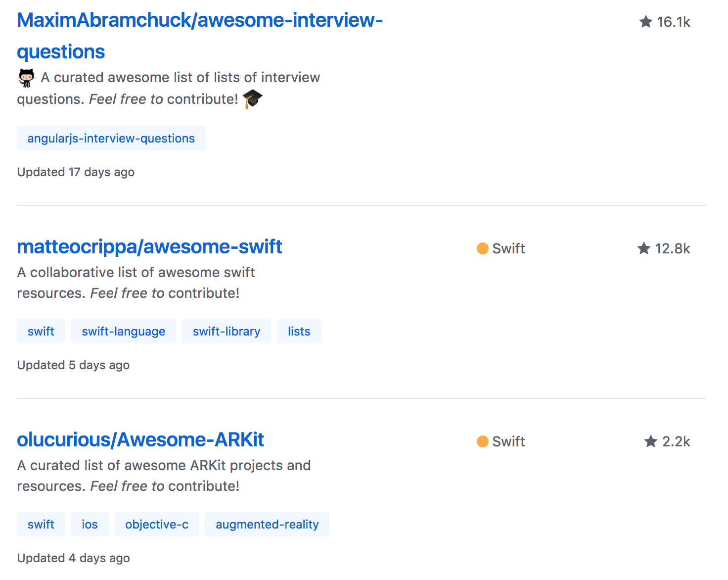
Task: Select the swift-language topic tag
Action: [x=123, y=332]
